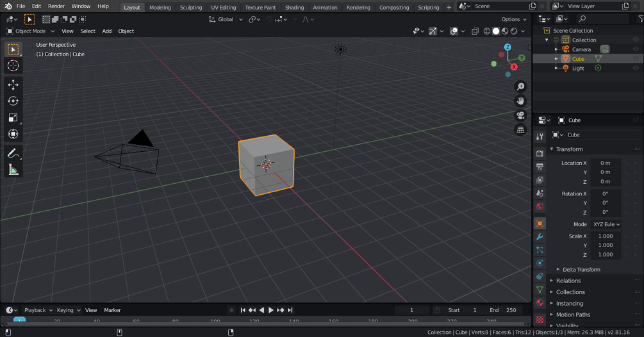
Task: Switch to Rendered viewport shading
Action: 514,31
